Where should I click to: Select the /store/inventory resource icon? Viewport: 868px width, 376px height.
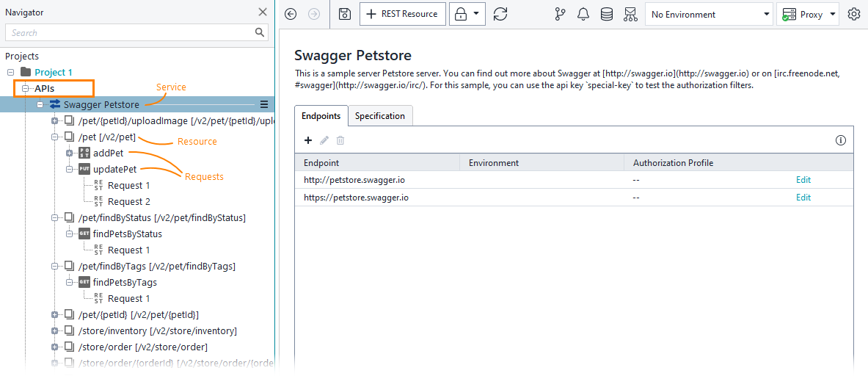[x=69, y=331]
